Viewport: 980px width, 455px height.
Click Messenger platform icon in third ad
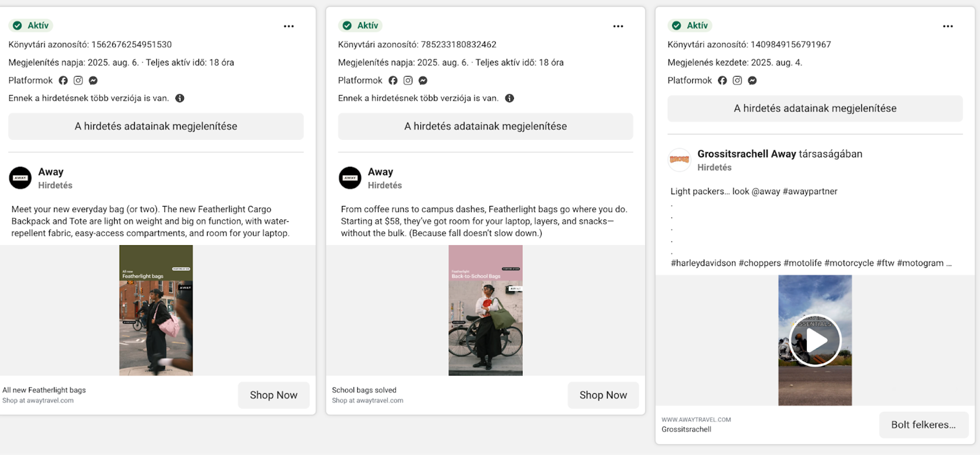pyautogui.click(x=752, y=80)
